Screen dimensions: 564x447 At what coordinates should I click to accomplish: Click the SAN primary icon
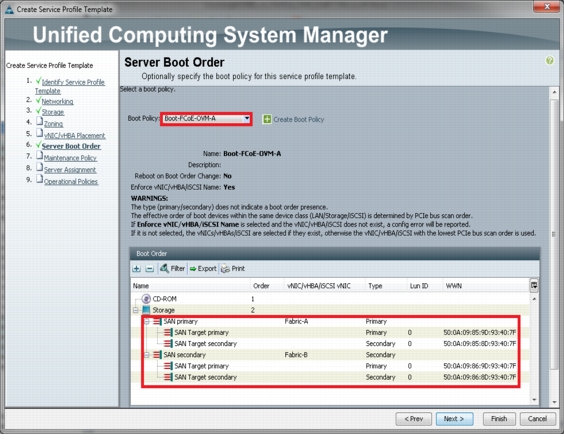(157, 321)
